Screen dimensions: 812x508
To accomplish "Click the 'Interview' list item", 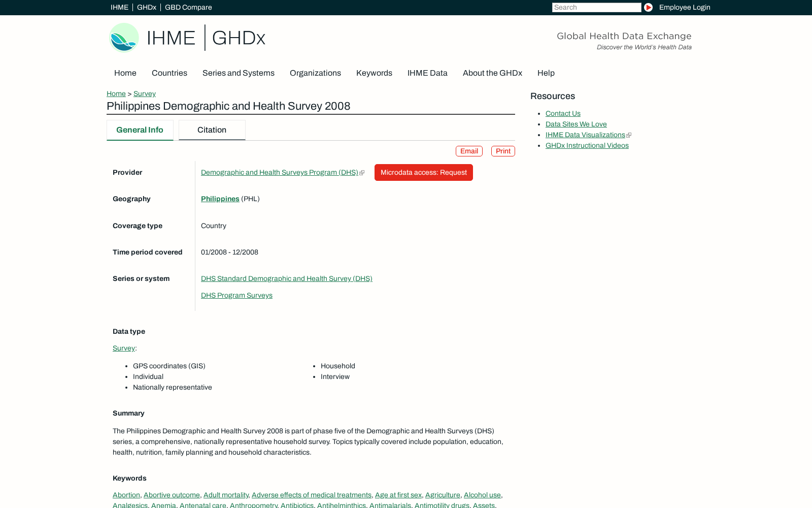I will (x=335, y=376).
